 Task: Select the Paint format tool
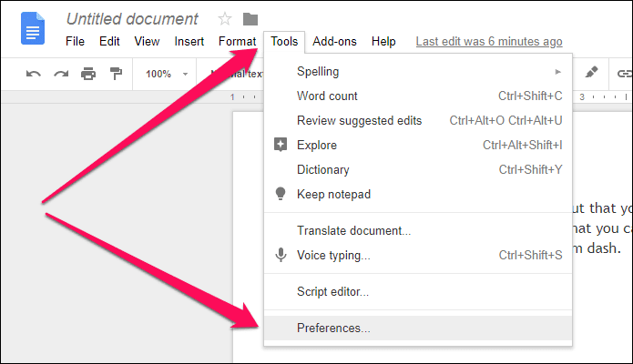point(116,74)
